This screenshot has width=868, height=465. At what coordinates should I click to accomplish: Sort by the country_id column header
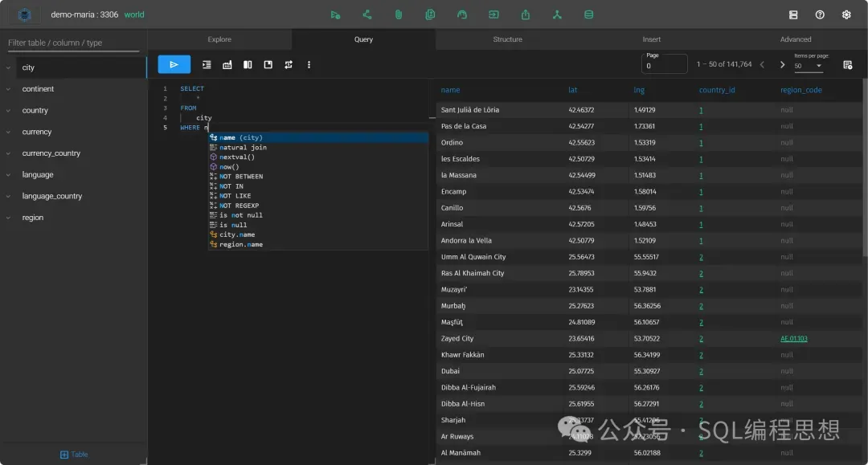[x=717, y=90]
